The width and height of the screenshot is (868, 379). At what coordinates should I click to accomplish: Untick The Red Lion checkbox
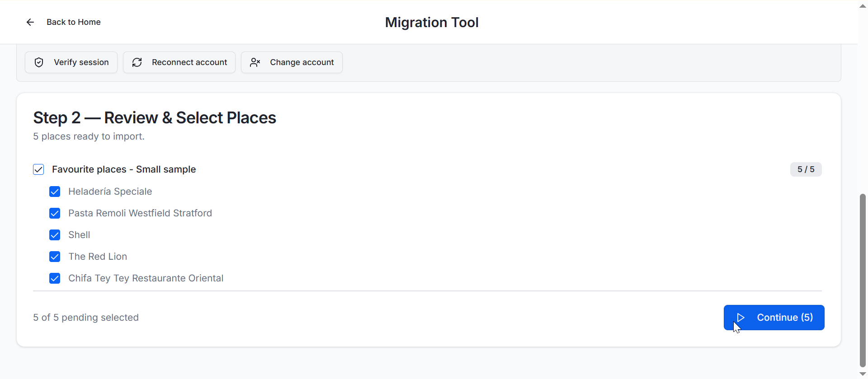[55, 257]
